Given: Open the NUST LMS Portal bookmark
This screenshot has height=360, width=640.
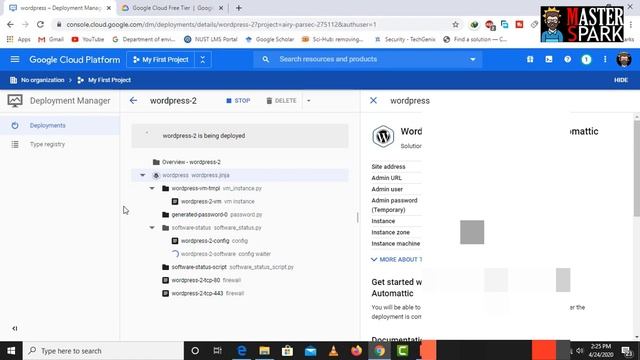Looking at the screenshot, I should [211, 39].
